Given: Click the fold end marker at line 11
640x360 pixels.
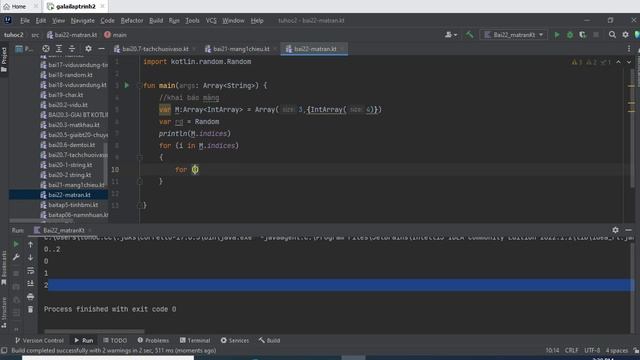Looking at the screenshot, I should click(x=140, y=181).
